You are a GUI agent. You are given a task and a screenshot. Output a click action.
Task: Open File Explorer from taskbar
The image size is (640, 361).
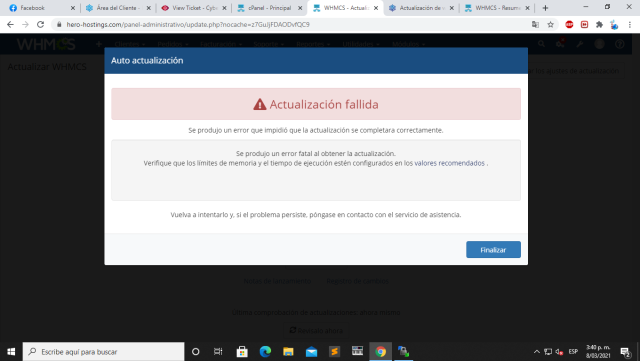(x=288, y=352)
